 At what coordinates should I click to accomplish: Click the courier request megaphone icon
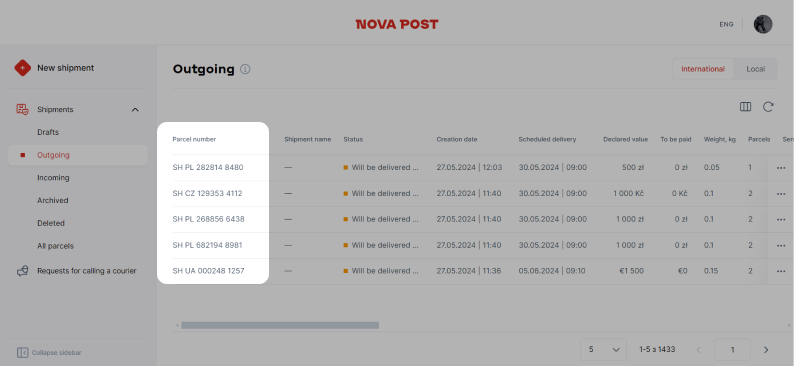click(22, 271)
